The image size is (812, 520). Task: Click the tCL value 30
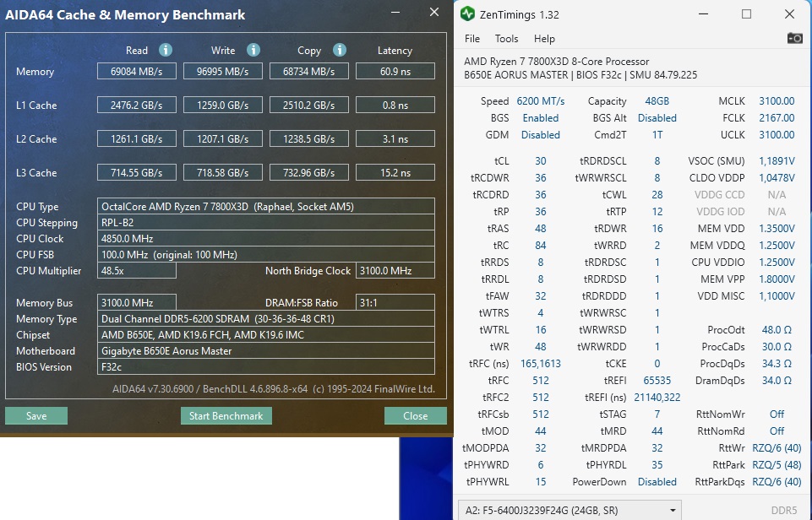point(540,161)
